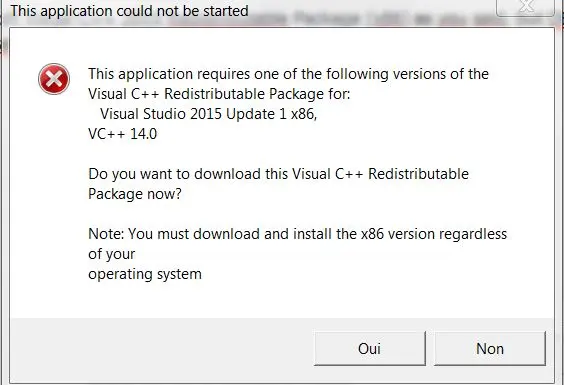Select "Visual C++ Redistributable Package for:" line
Viewport: 564px width, 385px height.
click(219, 94)
